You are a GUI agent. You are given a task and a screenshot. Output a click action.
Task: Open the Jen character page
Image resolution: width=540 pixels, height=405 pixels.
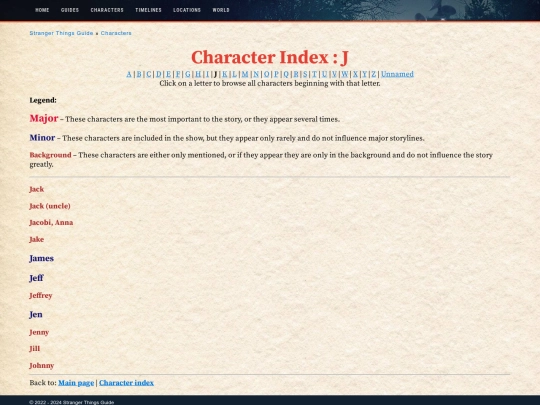[x=36, y=314]
